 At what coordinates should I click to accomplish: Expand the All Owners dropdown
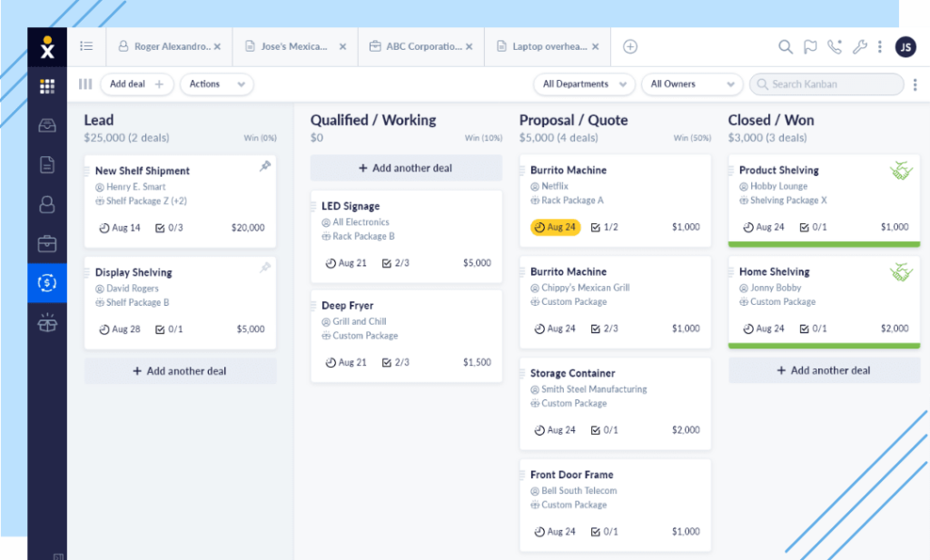coord(692,84)
